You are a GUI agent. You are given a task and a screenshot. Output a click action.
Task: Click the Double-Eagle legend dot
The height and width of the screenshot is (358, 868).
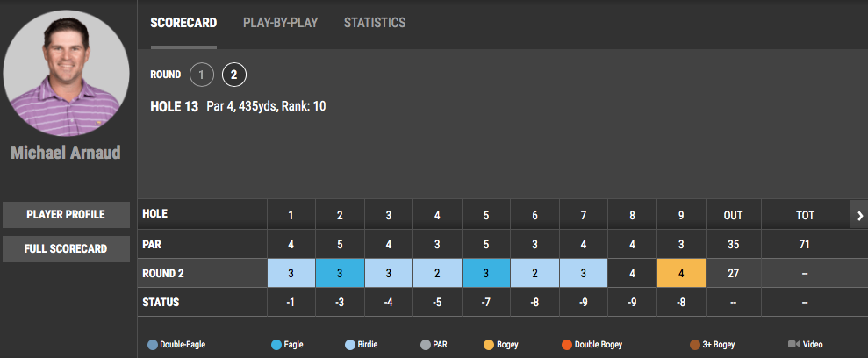(153, 345)
